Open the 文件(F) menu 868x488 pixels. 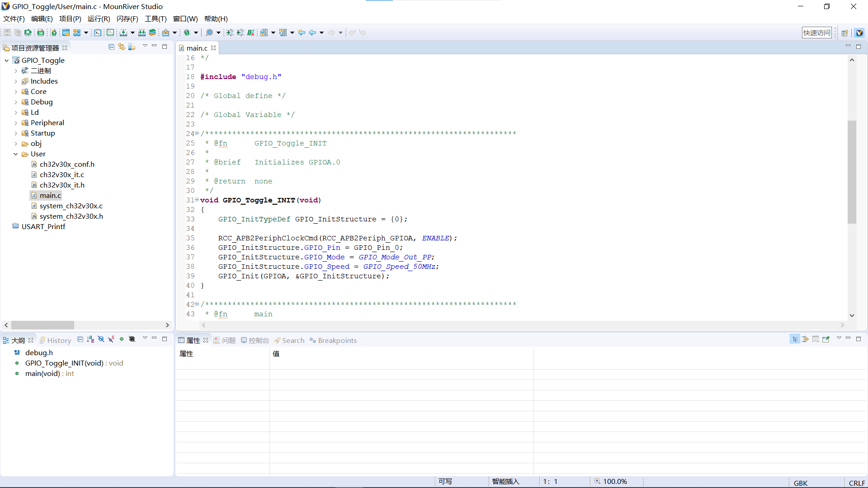14,19
